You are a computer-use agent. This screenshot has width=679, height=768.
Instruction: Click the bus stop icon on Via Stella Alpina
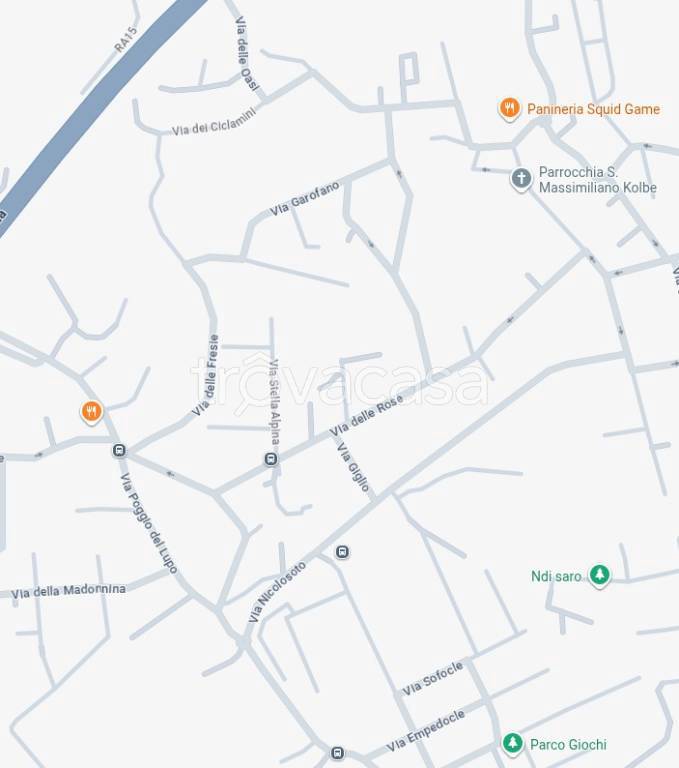(271, 459)
